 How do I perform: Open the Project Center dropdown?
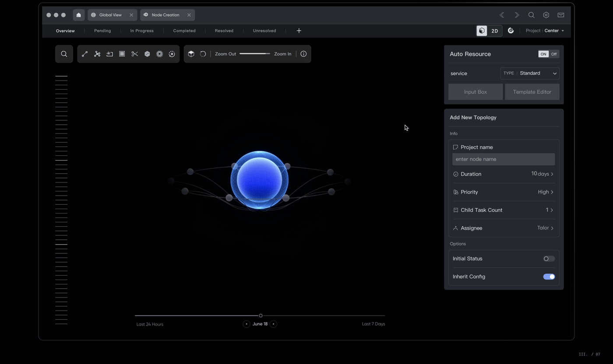point(545,31)
